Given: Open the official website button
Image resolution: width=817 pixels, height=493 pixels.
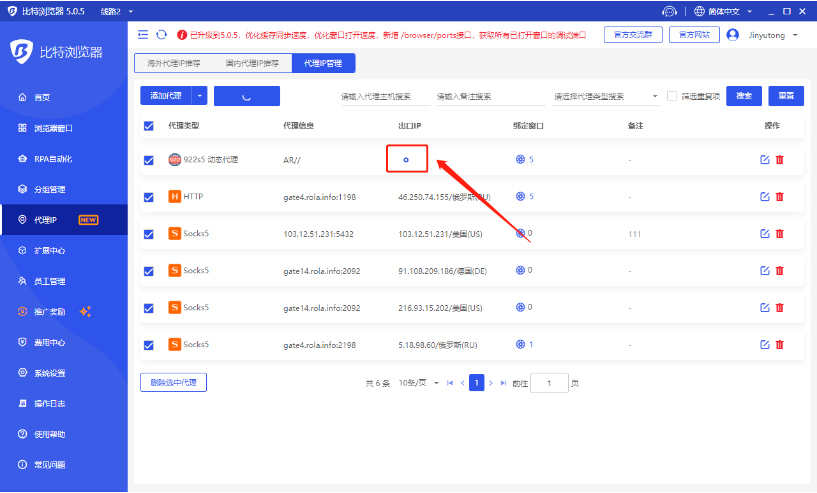Looking at the screenshot, I should (694, 34).
